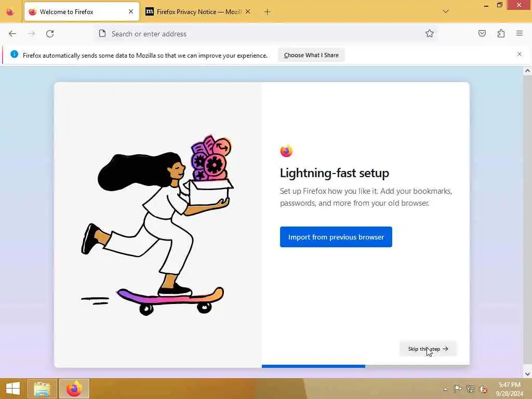This screenshot has height=399, width=532.
Task: Click the skateboarder illustration
Action: 158,225
